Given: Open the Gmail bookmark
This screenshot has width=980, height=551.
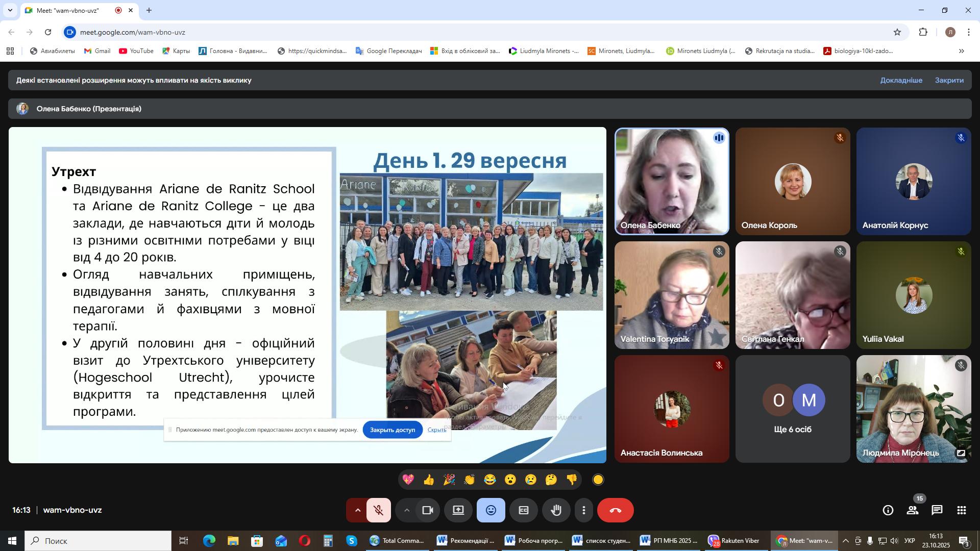Looking at the screenshot, I should coord(97,51).
